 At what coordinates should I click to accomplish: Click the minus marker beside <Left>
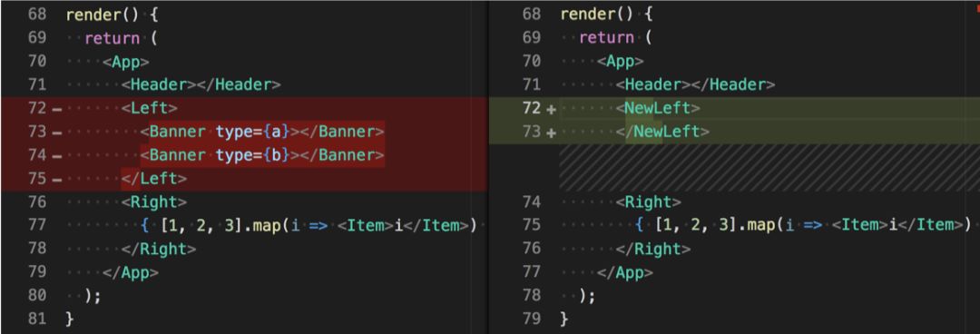(57, 109)
